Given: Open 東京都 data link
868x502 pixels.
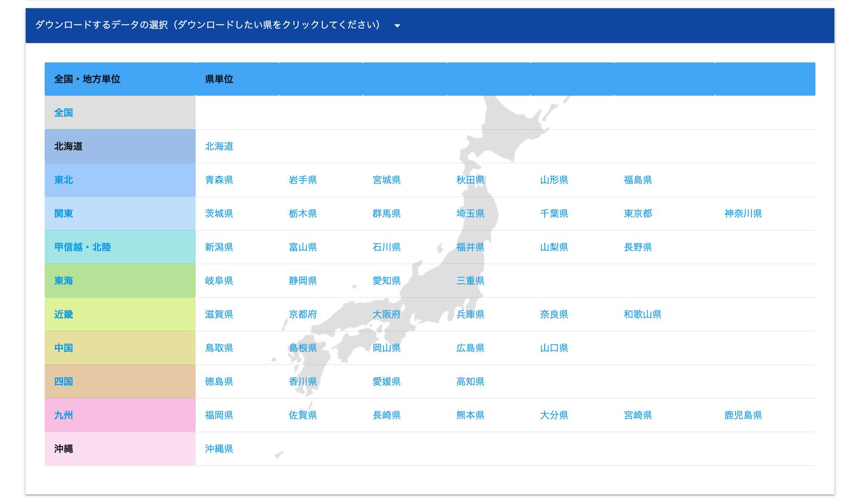Looking at the screenshot, I should pos(638,214).
